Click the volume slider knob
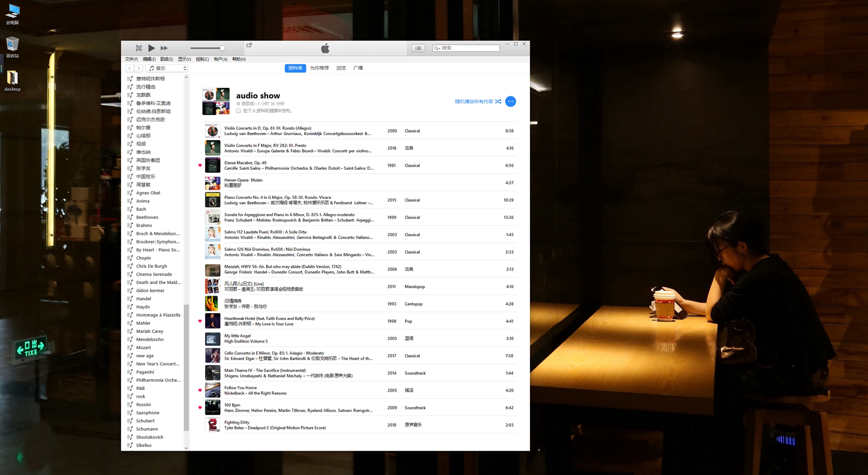 tap(222, 48)
